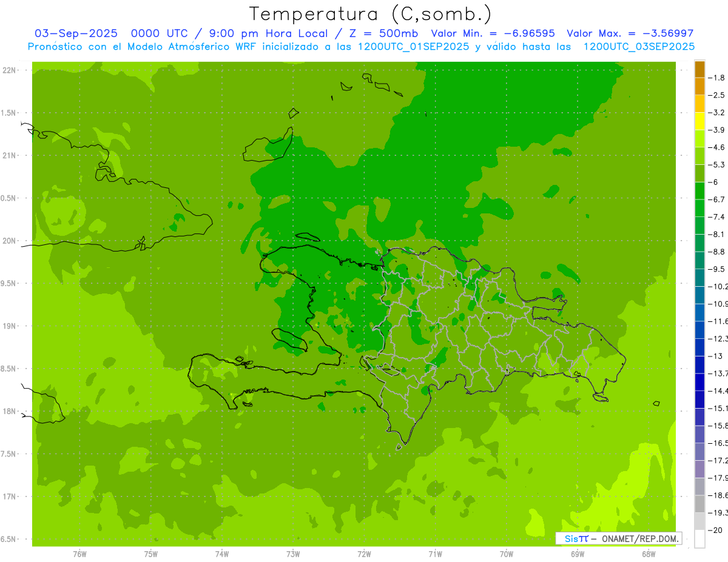Click the 17N latitude axis label
Image resolution: width=728 pixels, height=562 pixels.
coord(8,497)
